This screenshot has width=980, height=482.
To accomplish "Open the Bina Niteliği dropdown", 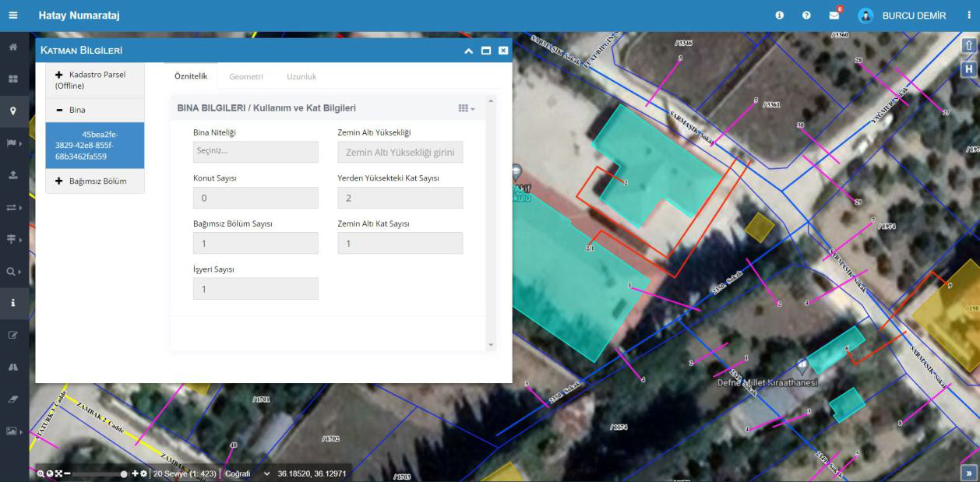I will coord(256,152).
